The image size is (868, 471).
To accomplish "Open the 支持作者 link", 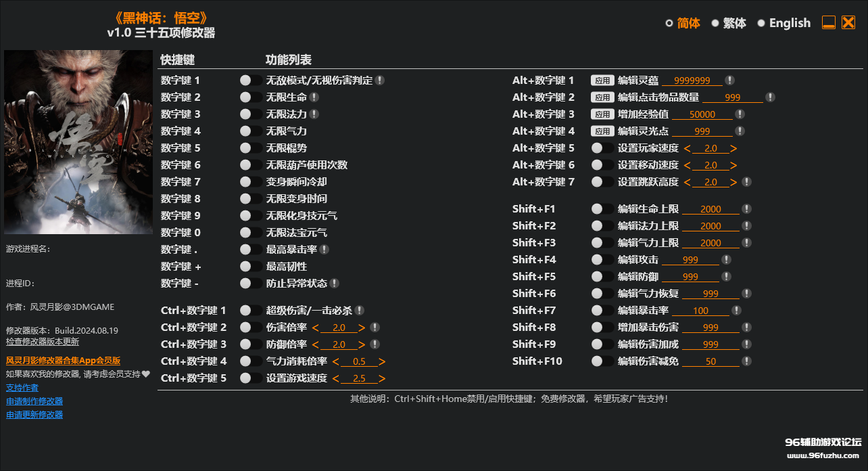I will coord(22,387).
